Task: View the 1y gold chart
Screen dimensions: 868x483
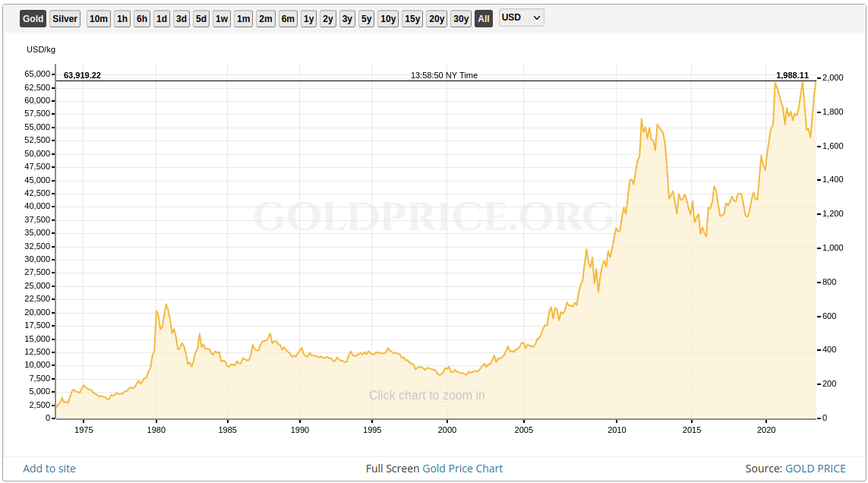Action: [308, 18]
